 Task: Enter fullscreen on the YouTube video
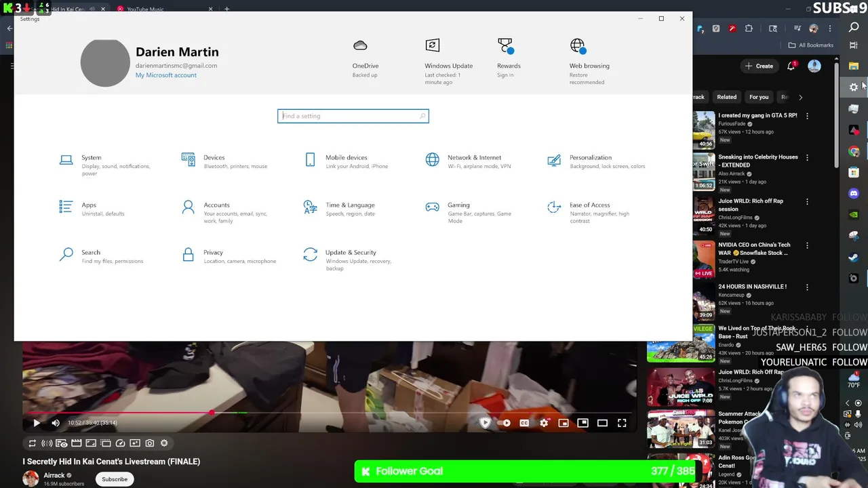coord(622,423)
